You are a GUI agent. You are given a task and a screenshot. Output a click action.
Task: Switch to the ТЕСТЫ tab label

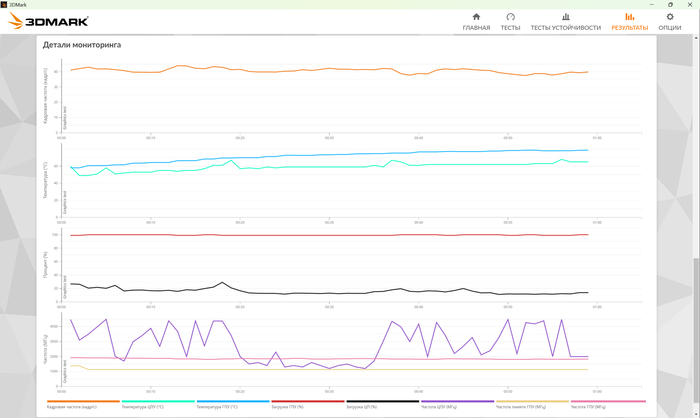510,28
